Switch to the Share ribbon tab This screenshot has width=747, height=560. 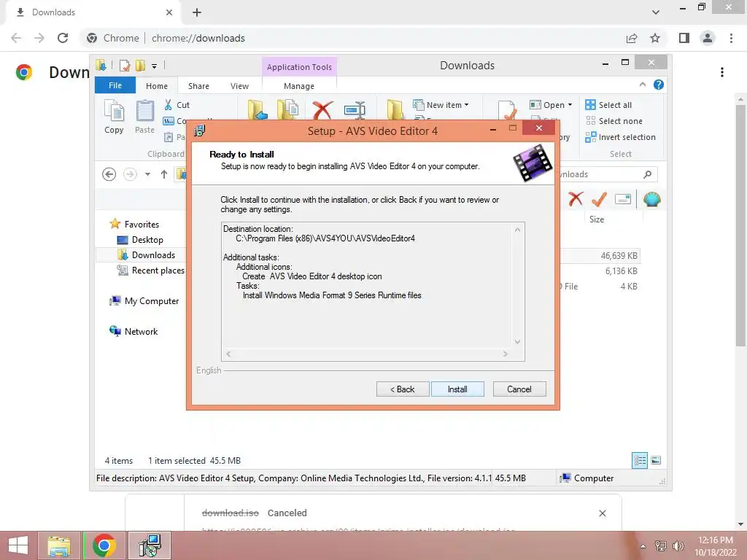(x=198, y=86)
